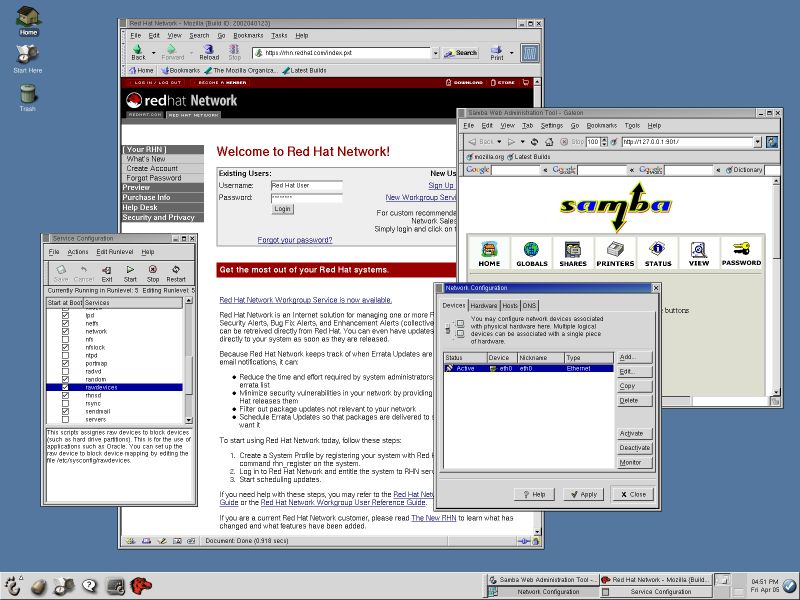Viewport: 800px width, 600px height.
Task: Open the Settings menu in Galeon
Action: pos(552,126)
